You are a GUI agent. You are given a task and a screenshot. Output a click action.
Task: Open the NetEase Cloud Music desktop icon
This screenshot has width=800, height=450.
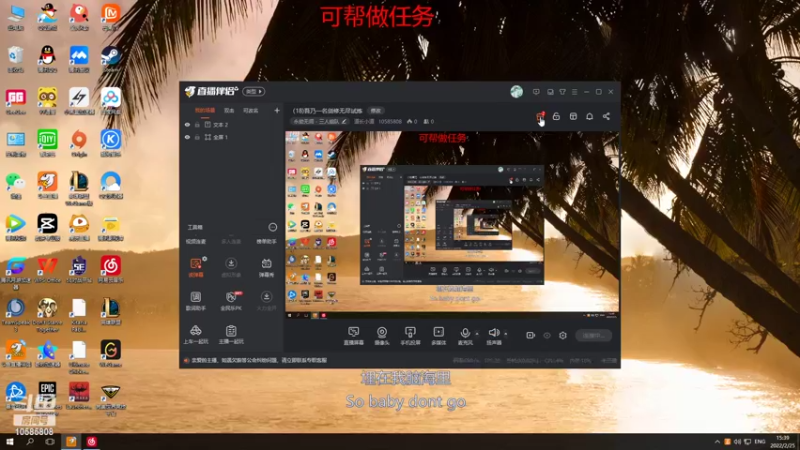[111, 269]
